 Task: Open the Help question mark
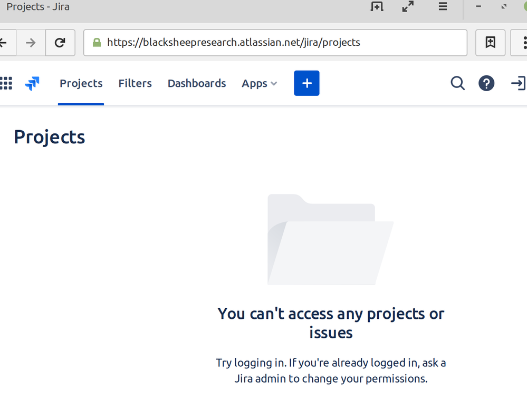coord(486,83)
